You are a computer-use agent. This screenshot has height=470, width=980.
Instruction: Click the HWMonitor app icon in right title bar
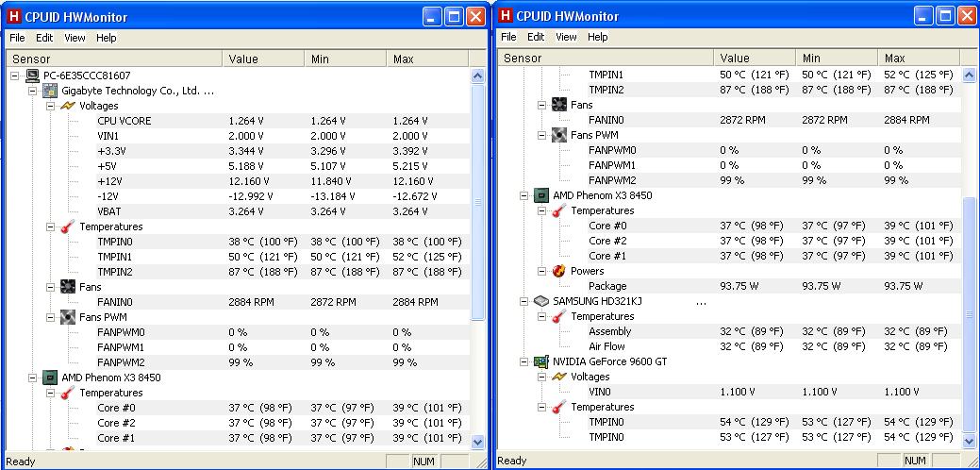[x=507, y=16]
